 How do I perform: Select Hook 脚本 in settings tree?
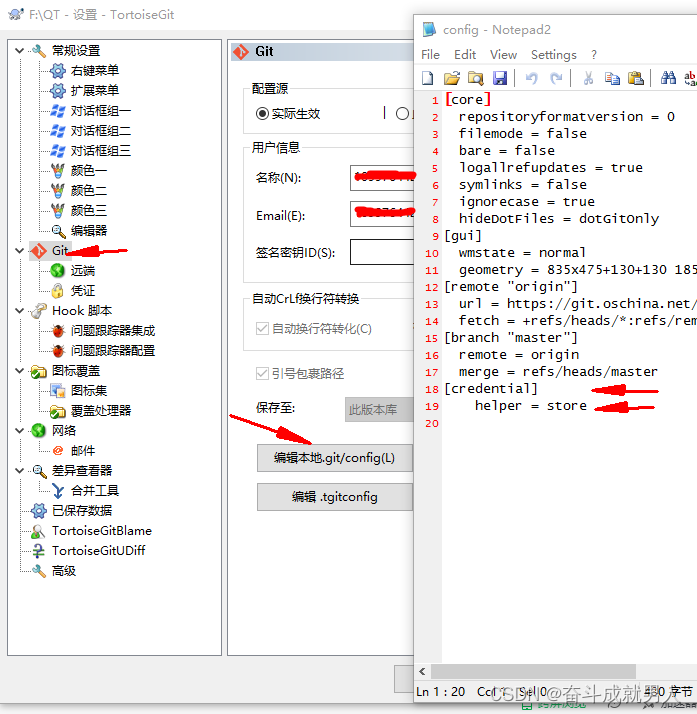[x=82, y=311]
